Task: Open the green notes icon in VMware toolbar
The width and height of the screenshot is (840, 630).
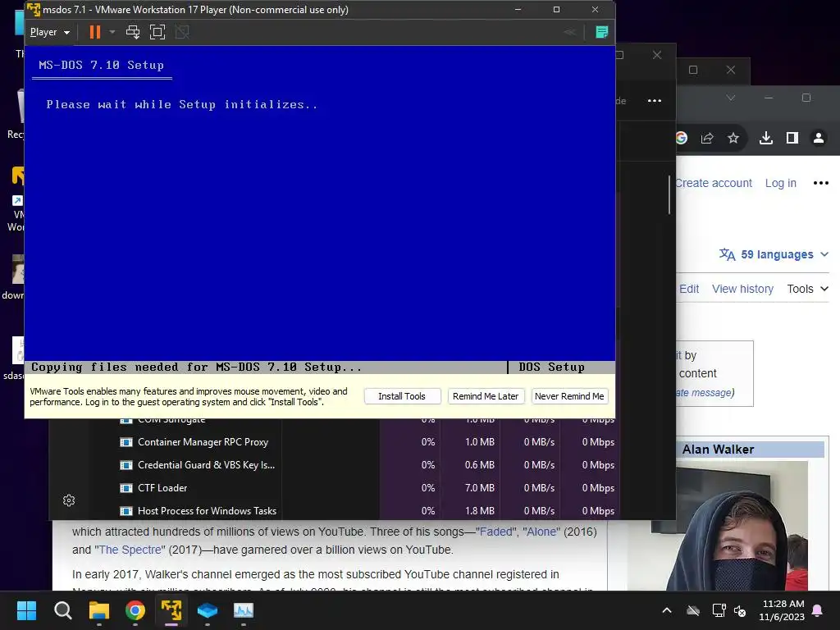Action: [601, 32]
